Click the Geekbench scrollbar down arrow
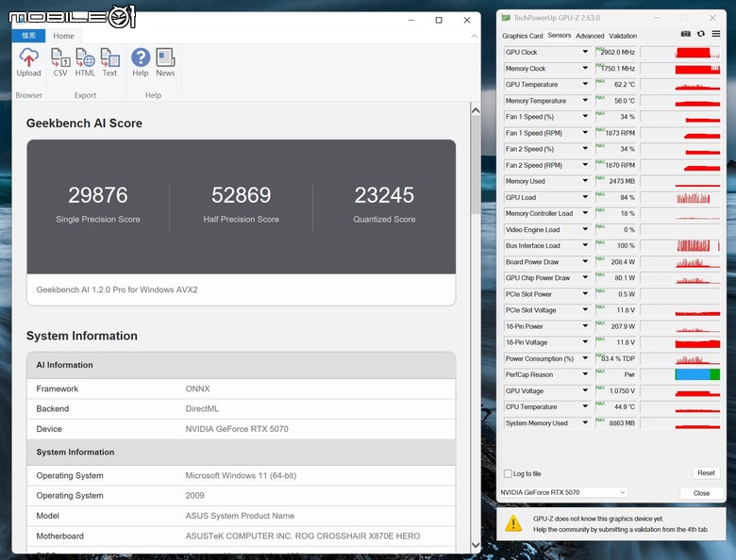 [476, 545]
